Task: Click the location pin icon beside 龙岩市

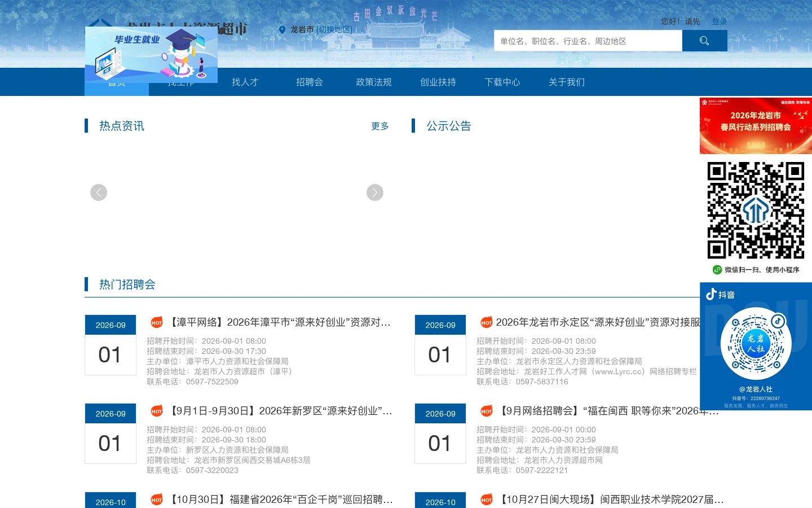Action: [x=282, y=30]
